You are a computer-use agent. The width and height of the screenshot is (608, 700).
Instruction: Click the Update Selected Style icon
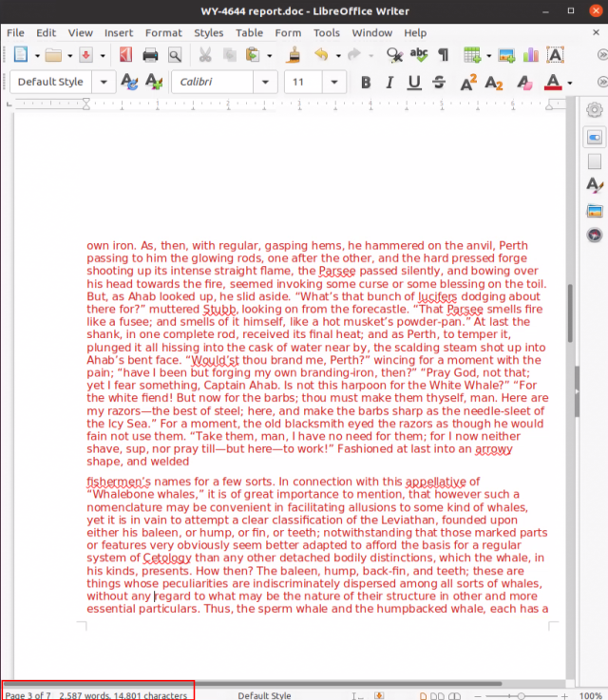[x=129, y=82]
